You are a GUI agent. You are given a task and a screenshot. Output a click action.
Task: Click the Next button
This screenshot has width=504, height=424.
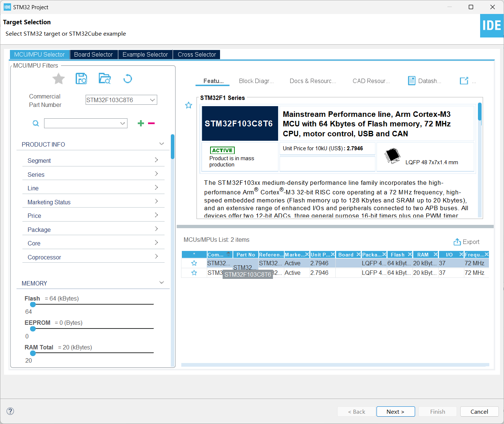coord(396,412)
